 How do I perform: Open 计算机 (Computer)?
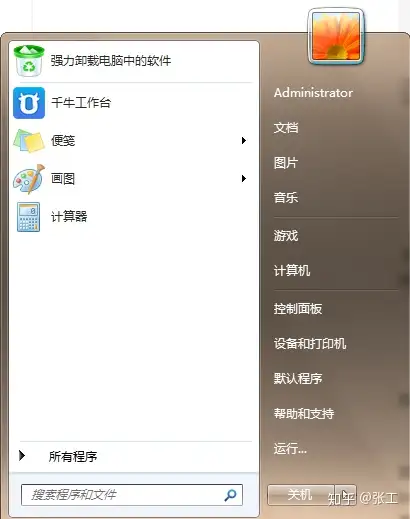[x=292, y=270]
